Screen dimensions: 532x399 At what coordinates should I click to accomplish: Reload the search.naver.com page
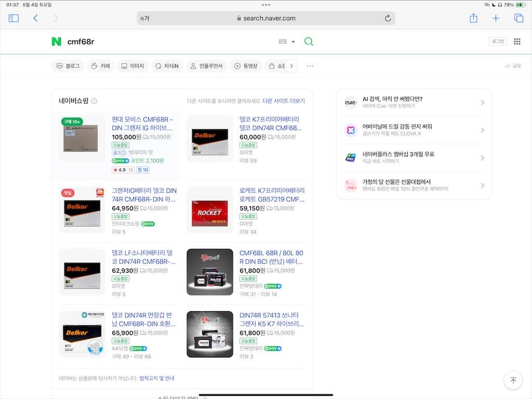click(388, 18)
